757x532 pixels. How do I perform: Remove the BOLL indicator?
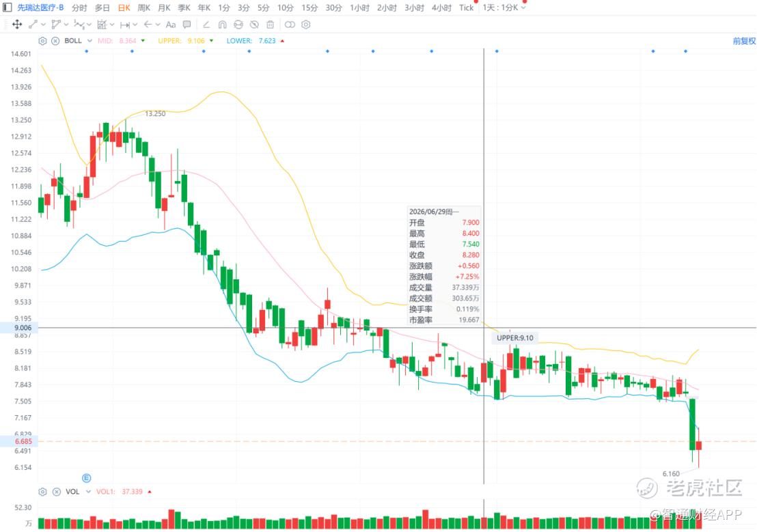(55, 41)
